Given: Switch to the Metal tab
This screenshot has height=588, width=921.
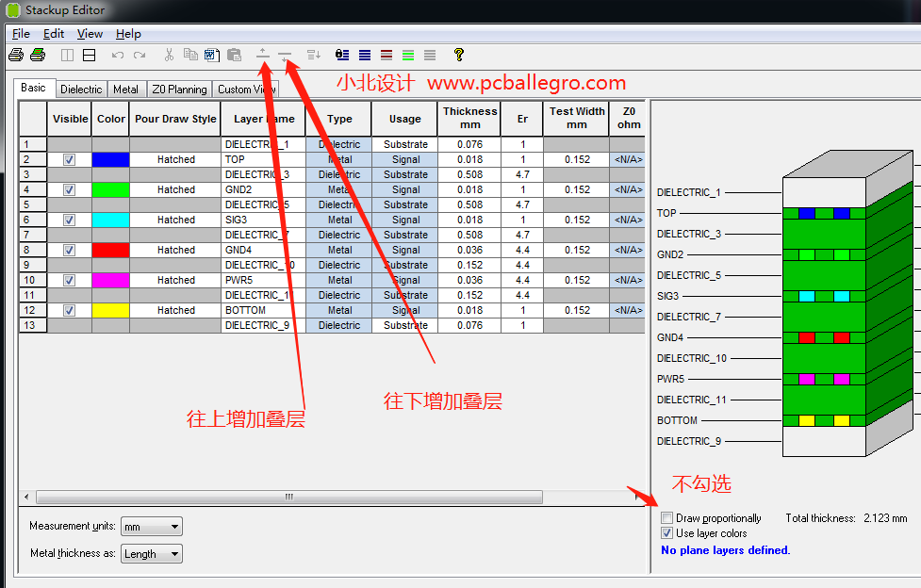Looking at the screenshot, I should (x=125, y=90).
